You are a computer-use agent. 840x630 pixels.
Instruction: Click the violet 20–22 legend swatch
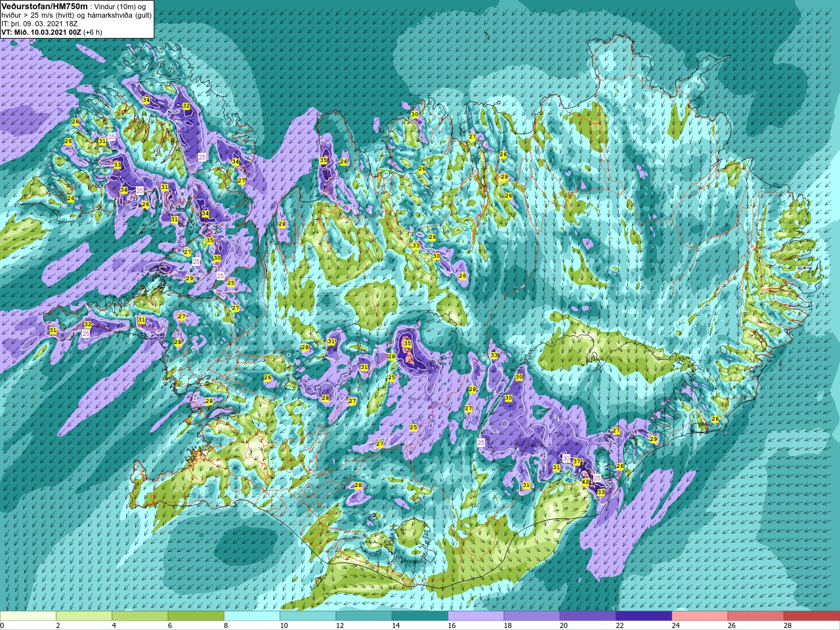(x=588, y=616)
